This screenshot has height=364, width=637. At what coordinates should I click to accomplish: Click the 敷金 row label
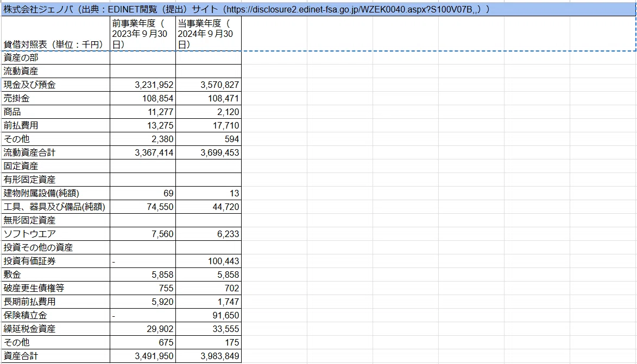[55, 274]
